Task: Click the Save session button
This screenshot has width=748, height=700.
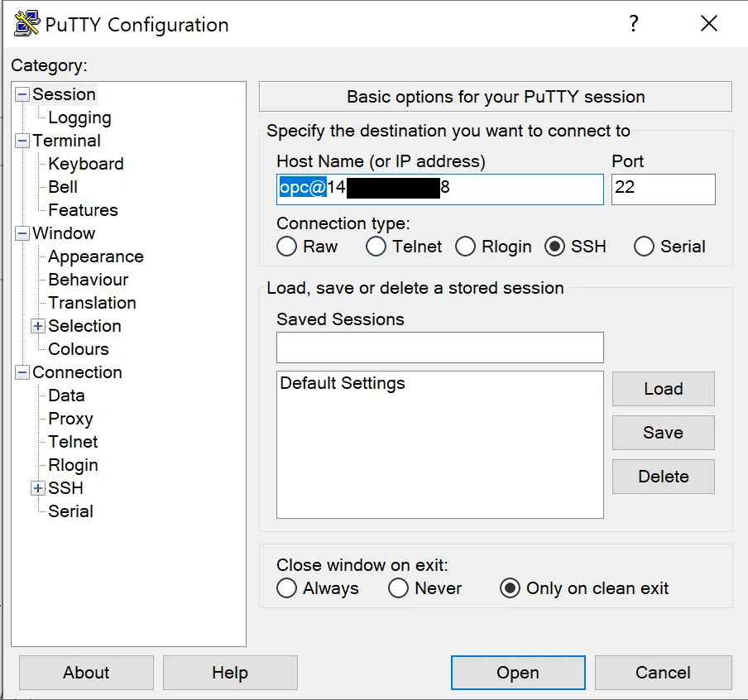Action: click(x=663, y=433)
